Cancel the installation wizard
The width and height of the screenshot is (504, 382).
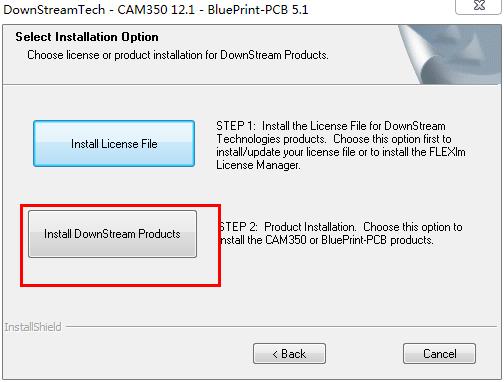[439, 353]
